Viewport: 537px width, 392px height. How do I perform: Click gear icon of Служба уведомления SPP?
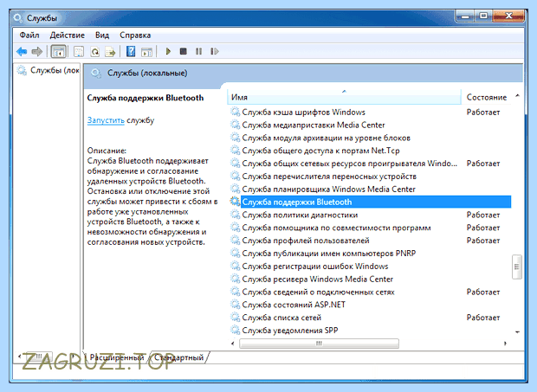(235, 330)
